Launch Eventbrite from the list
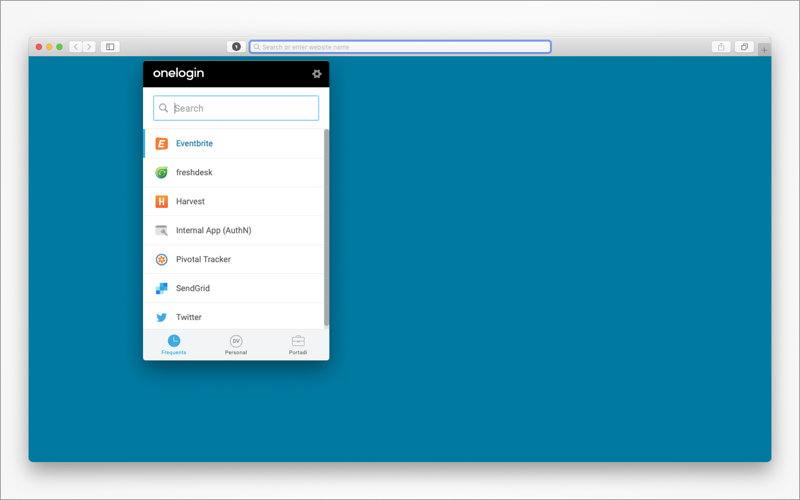The height and width of the screenshot is (500, 800). pos(234,143)
